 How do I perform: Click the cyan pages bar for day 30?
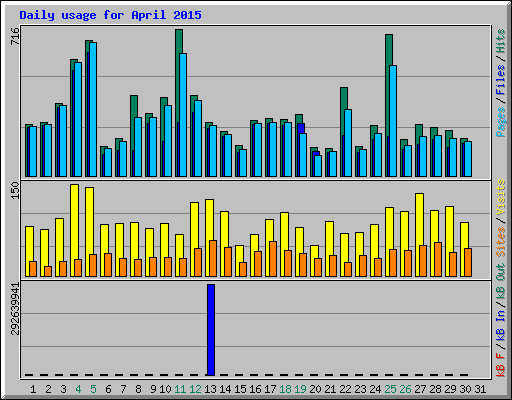[468, 159]
